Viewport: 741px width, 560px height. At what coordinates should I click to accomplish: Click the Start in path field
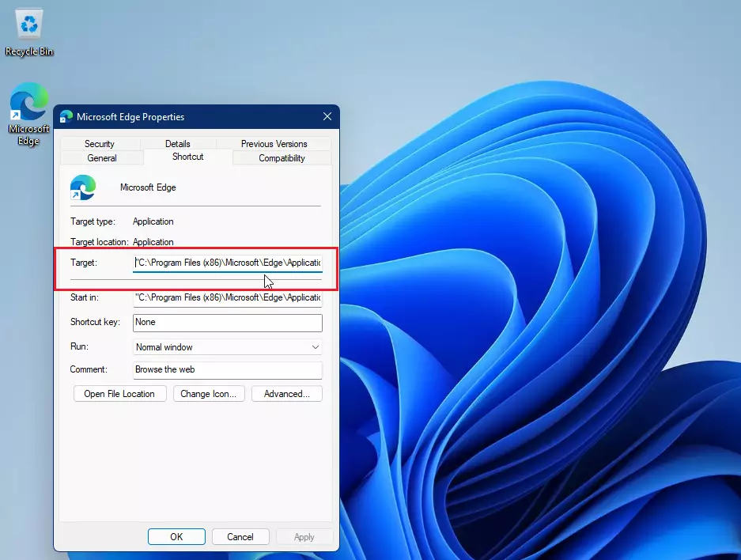(x=227, y=297)
